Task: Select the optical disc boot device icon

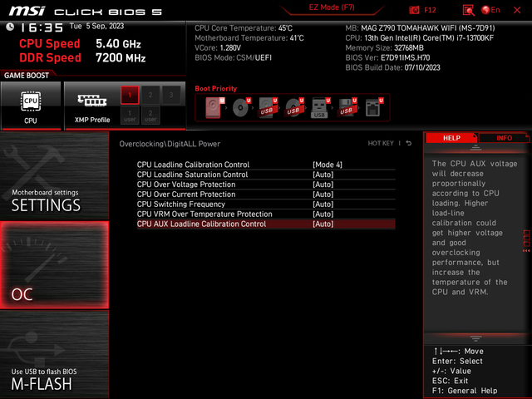Action: [241, 107]
